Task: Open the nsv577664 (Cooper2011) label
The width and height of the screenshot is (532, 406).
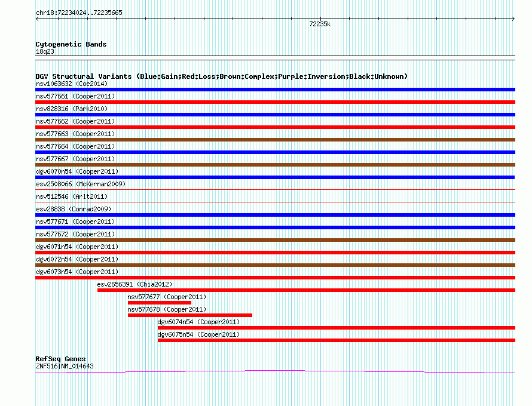Action: tap(75, 146)
